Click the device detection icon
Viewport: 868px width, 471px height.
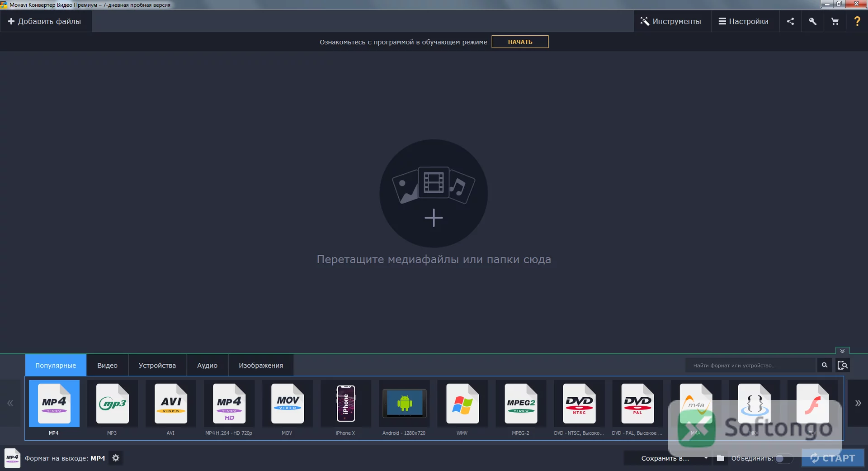tap(843, 365)
